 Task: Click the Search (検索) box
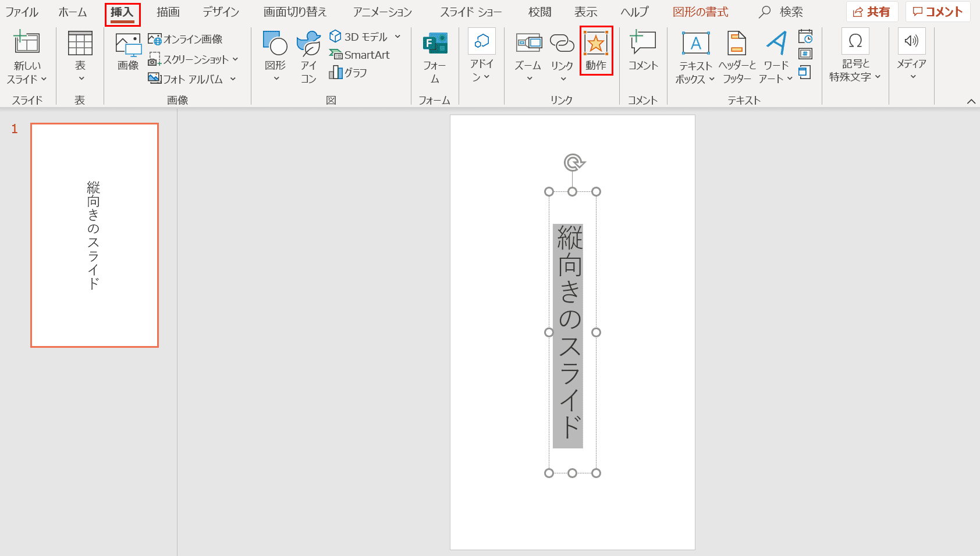coord(782,12)
